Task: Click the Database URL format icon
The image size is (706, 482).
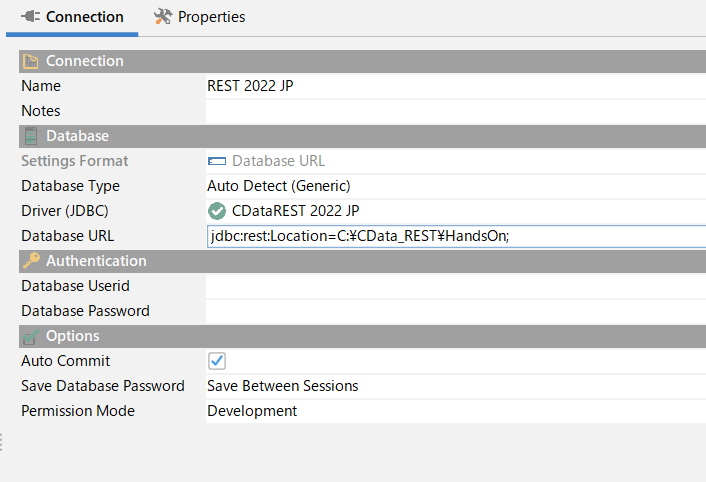Action: point(217,161)
